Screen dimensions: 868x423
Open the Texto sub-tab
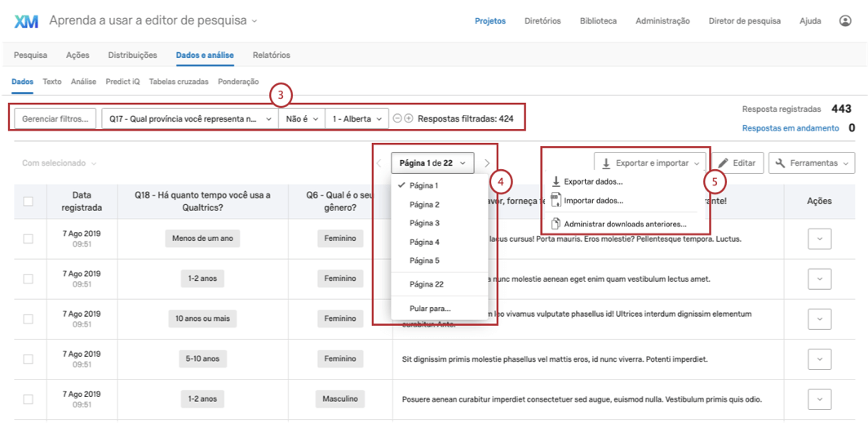point(52,81)
